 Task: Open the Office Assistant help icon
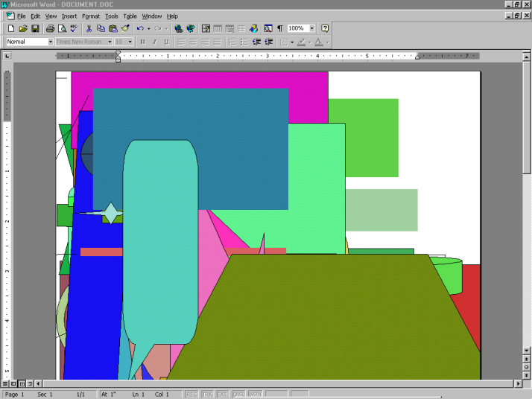pos(325,28)
